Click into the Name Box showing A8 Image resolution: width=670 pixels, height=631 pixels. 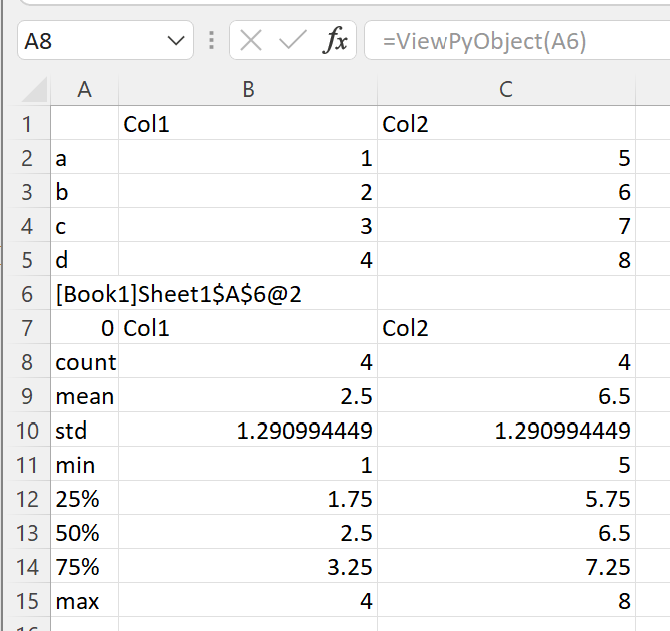92,41
